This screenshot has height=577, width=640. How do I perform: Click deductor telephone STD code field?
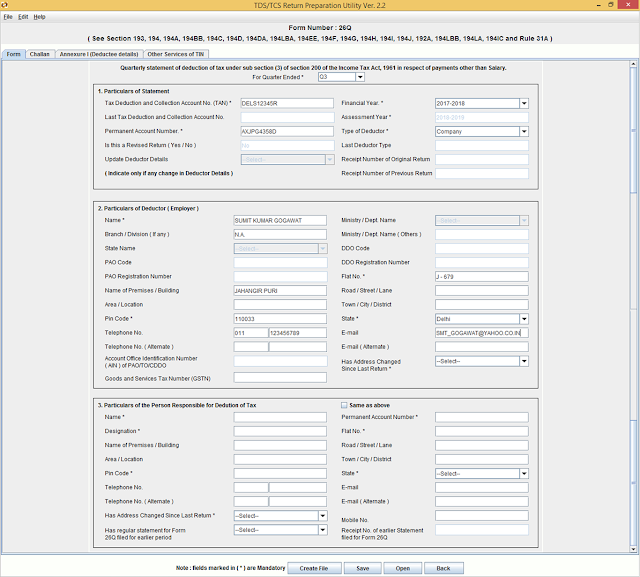(251, 333)
